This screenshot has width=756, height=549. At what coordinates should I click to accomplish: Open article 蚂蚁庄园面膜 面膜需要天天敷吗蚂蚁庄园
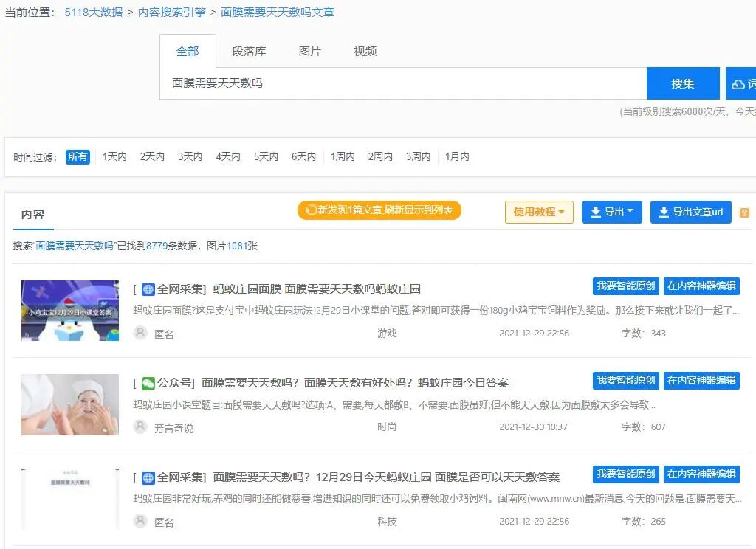coord(317,289)
